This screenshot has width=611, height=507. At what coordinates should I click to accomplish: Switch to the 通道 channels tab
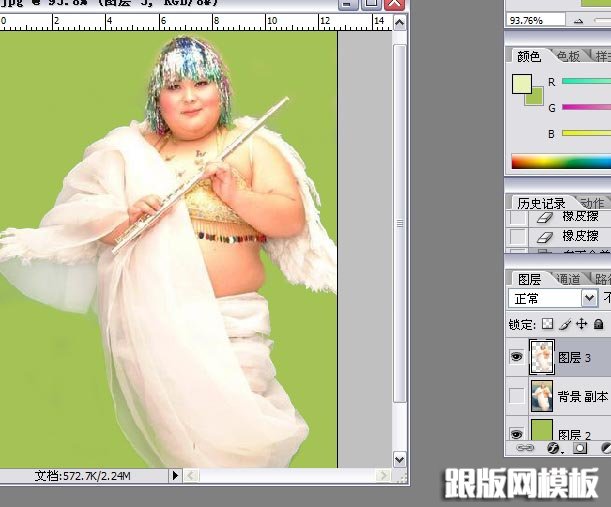567,279
